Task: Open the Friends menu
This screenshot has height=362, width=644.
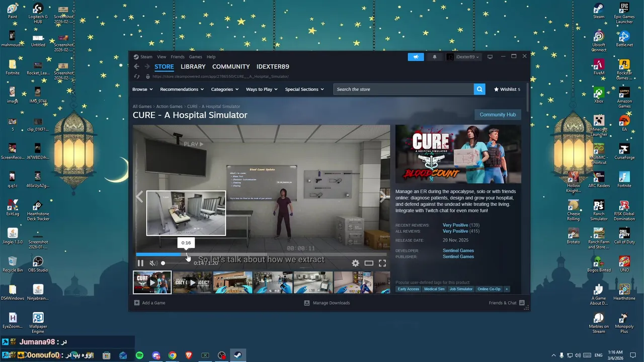Action: 178,57
